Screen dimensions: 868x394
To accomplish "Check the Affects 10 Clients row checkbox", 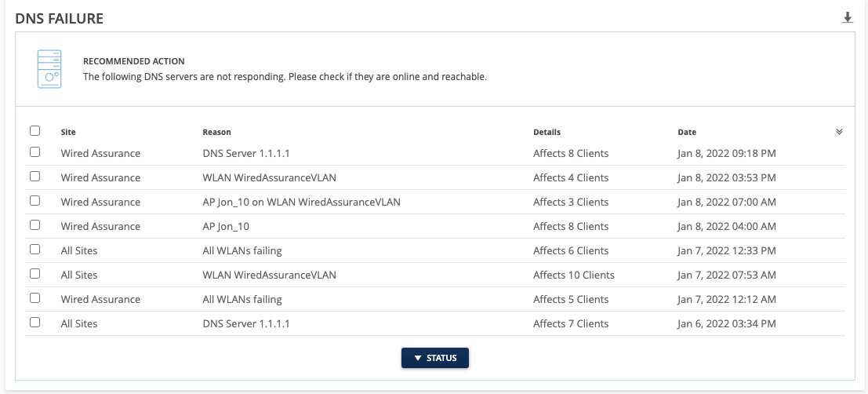I will click(35, 274).
